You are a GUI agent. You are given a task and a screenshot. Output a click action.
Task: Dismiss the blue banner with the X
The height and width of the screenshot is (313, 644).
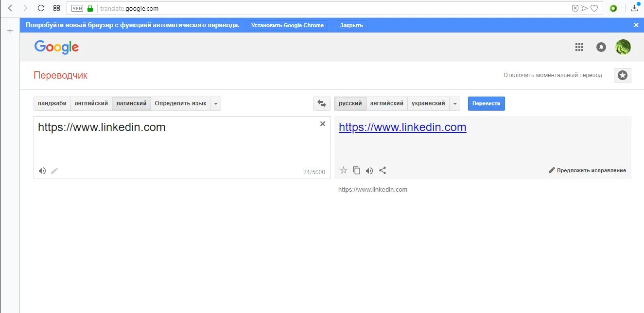(636, 25)
